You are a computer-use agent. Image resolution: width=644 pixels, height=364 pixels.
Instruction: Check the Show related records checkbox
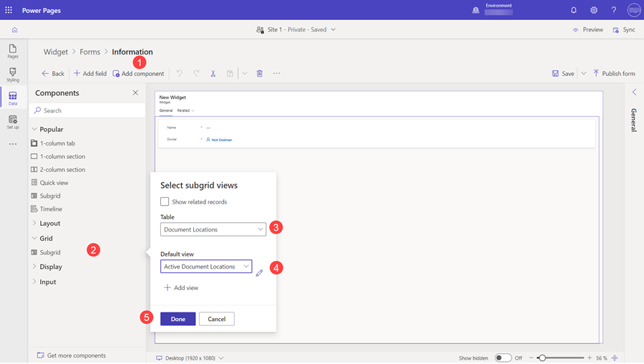pyautogui.click(x=165, y=202)
